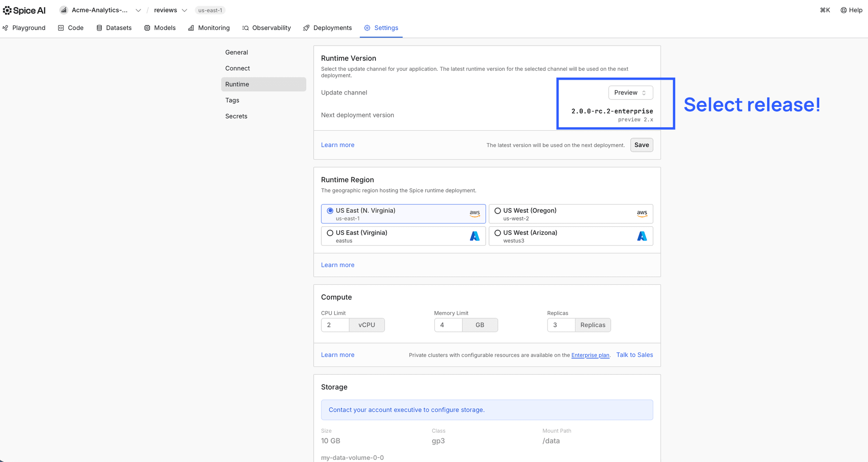Open Help at the top right
Image resolution: width=868 pixels, height=462 pixels.
point(851,10)
